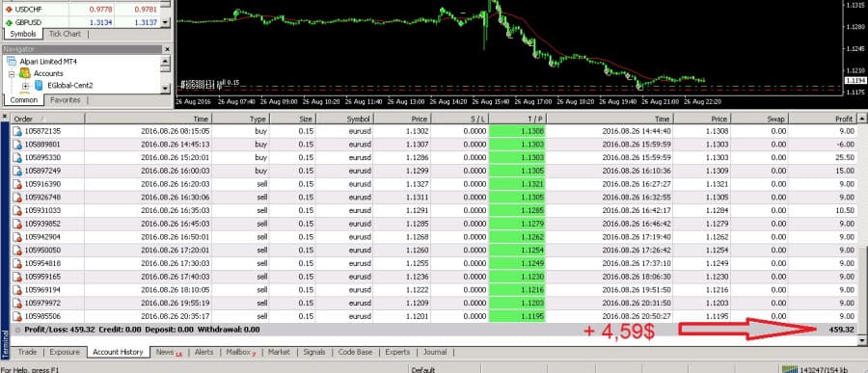The image size is (868, 373).
Task: Click the EGlobal-Cent2 account icon
Action: pyautogui.click(x=39, y=85)
